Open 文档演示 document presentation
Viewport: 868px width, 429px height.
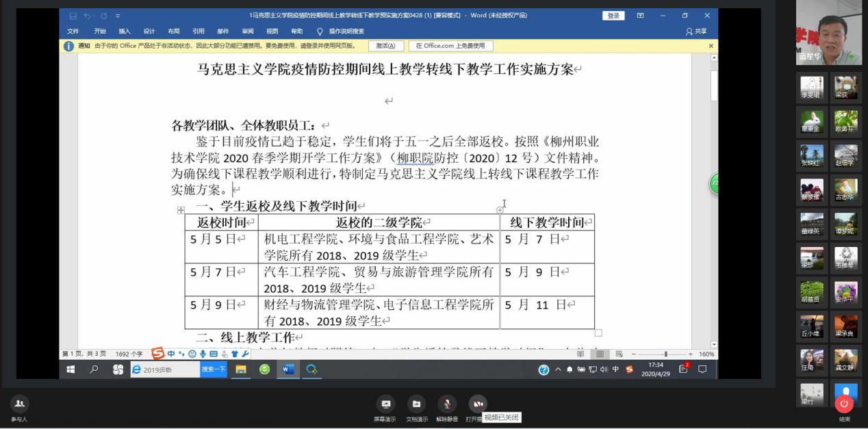point(416,404)
